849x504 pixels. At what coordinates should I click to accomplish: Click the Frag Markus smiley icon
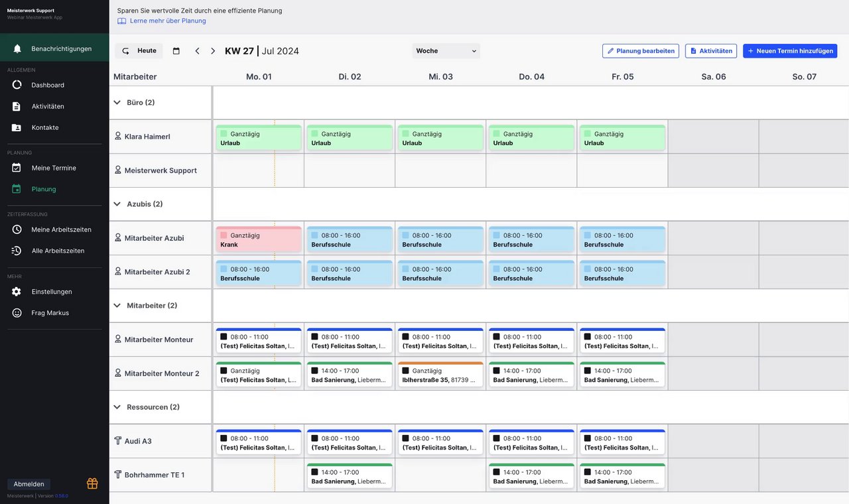click(17, 313)
